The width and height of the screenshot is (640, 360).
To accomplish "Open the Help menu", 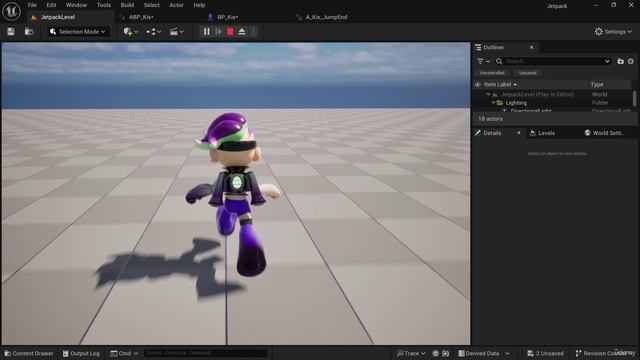I will 199,5.
